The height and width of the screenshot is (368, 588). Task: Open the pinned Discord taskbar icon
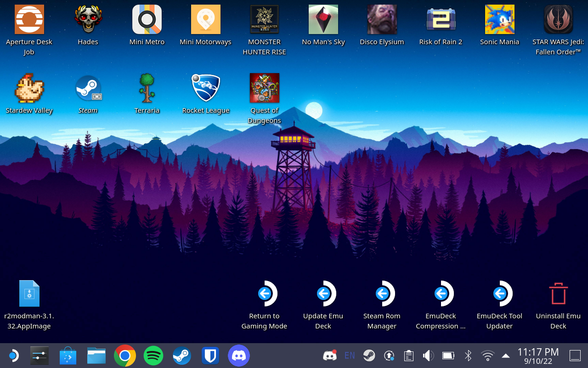click(x=238, y=356)
